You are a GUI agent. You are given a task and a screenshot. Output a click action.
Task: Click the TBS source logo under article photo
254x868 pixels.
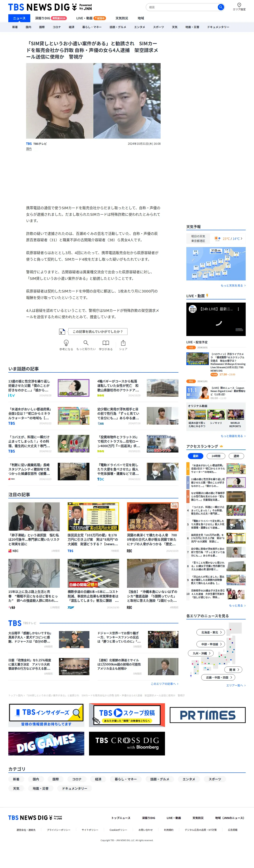(x=29, y=144)
